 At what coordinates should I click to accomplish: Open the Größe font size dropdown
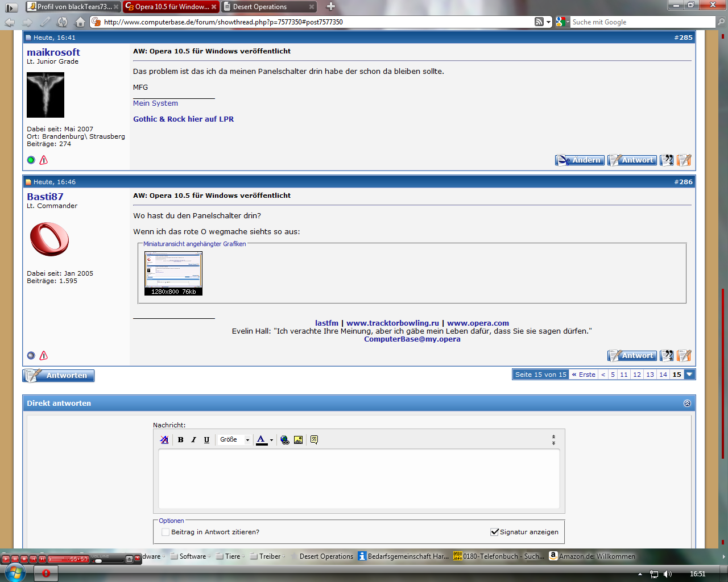click(x=235, y=440)
